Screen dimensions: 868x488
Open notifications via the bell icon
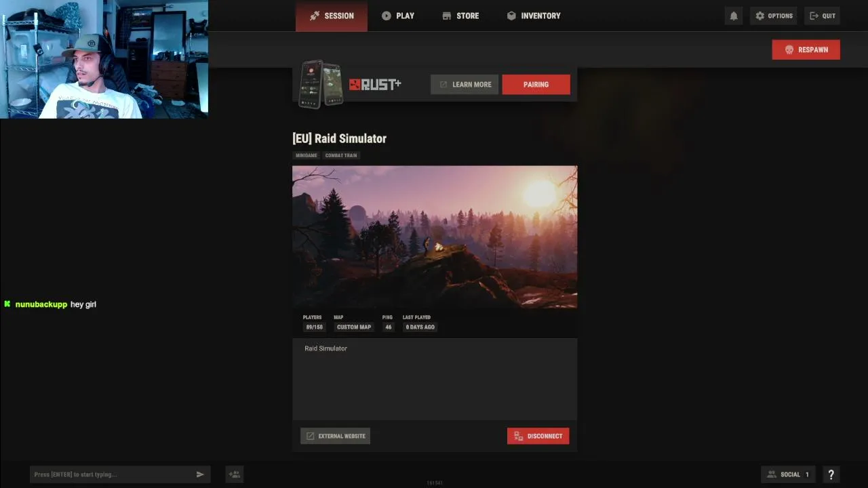(734, 16)
